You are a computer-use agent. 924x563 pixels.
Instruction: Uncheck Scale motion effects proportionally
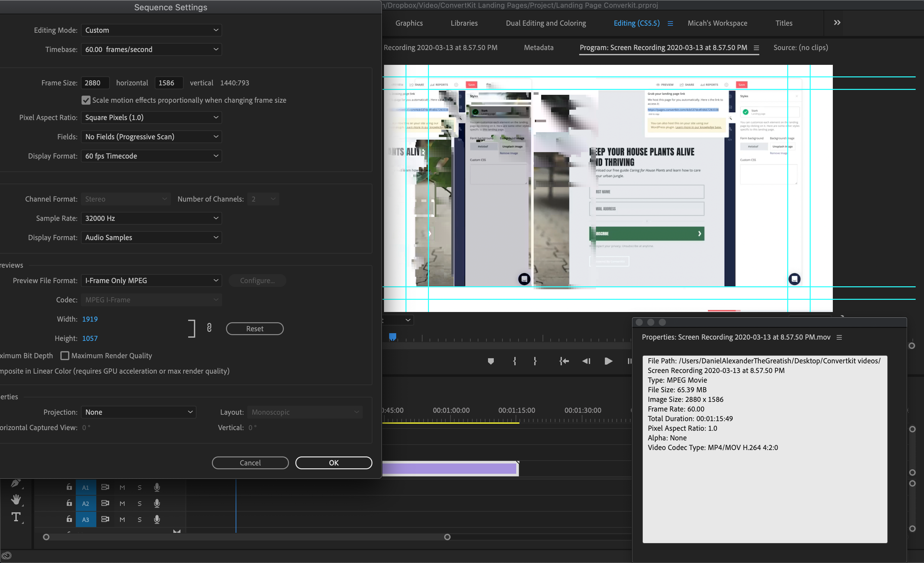pos(86,100)
